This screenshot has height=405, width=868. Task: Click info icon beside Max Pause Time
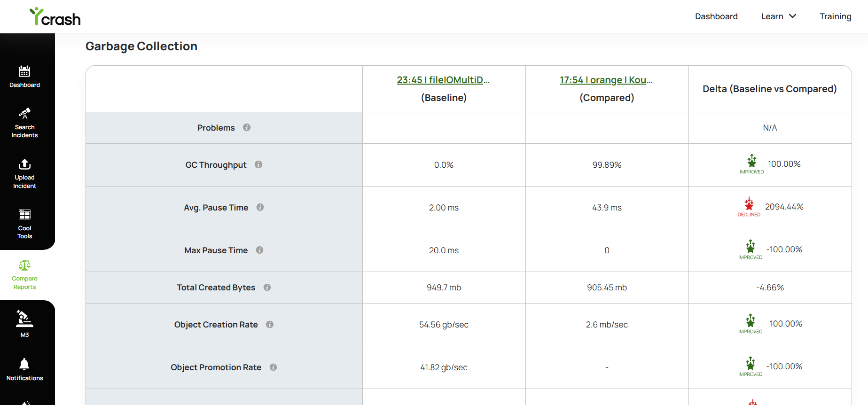tap(260, 250)
